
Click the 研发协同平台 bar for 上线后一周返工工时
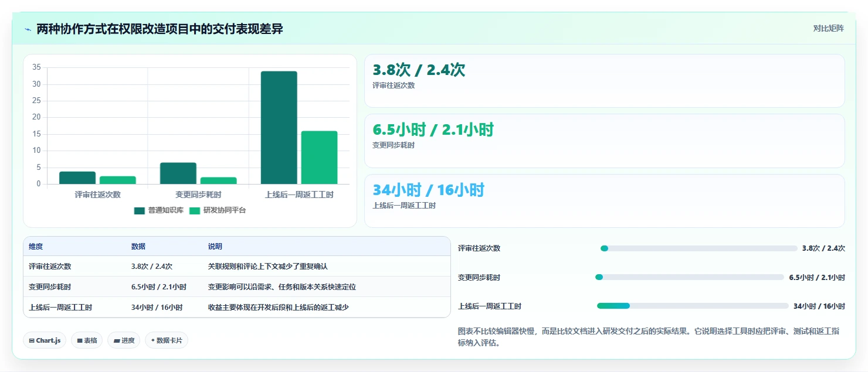point(320,158)
